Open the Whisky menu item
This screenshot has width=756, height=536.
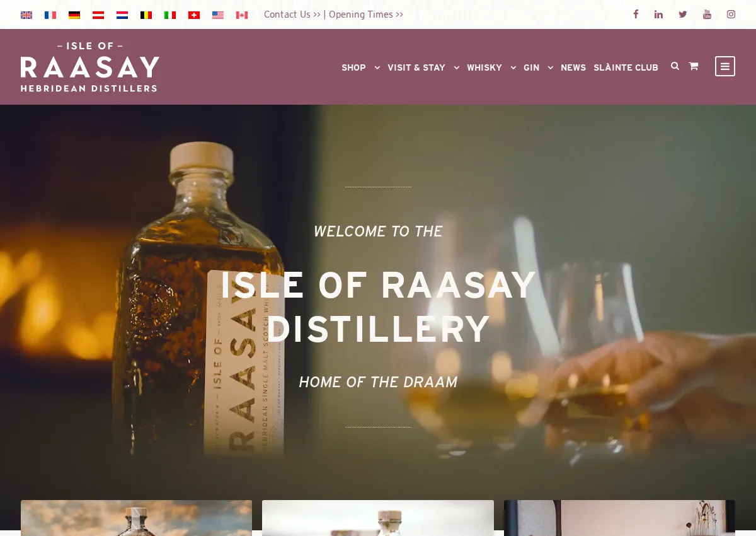coord(484,67)
